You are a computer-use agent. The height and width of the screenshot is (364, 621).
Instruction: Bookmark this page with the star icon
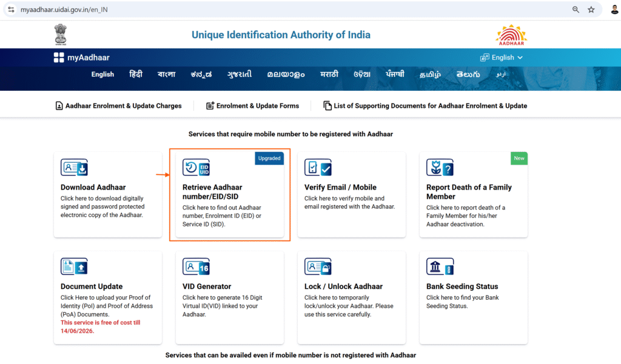[591, 10]
